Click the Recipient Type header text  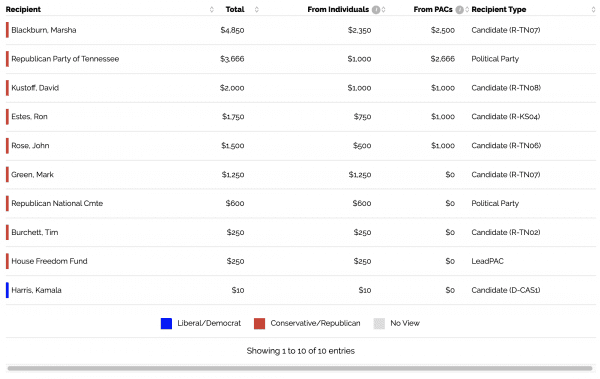coord(499,10)
